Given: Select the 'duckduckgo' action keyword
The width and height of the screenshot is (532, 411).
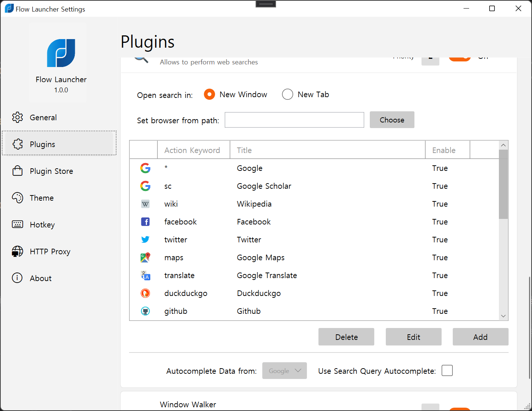Looking at the screenshot, I should [186, 293].
